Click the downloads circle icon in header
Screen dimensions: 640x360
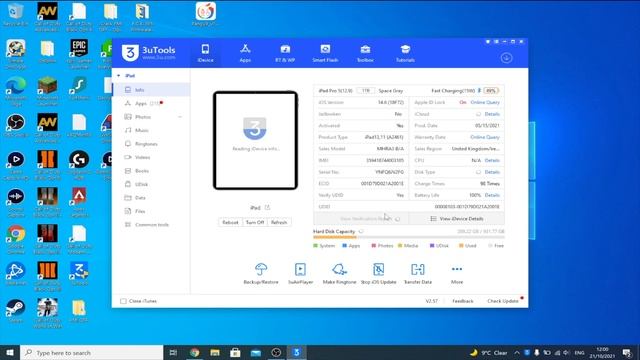pos(507,58)
